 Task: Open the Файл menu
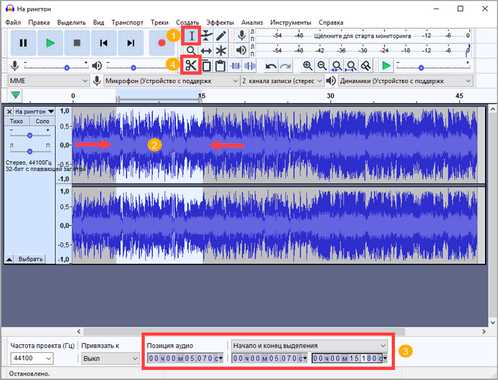(13, 22)
